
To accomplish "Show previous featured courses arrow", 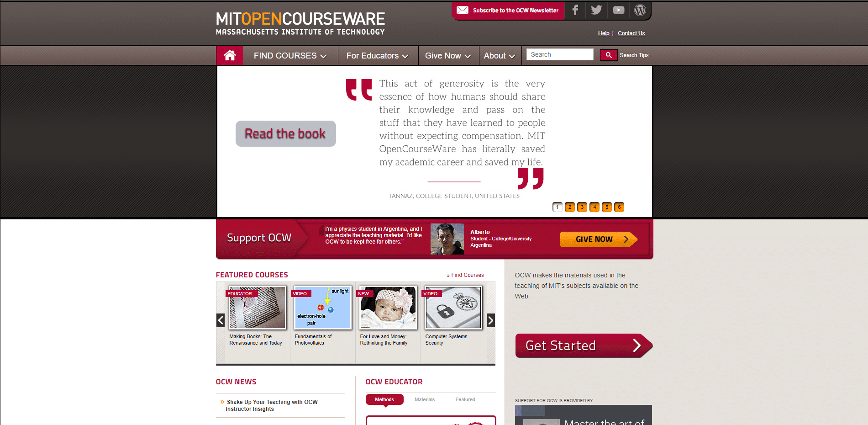I will click(221, 320).
